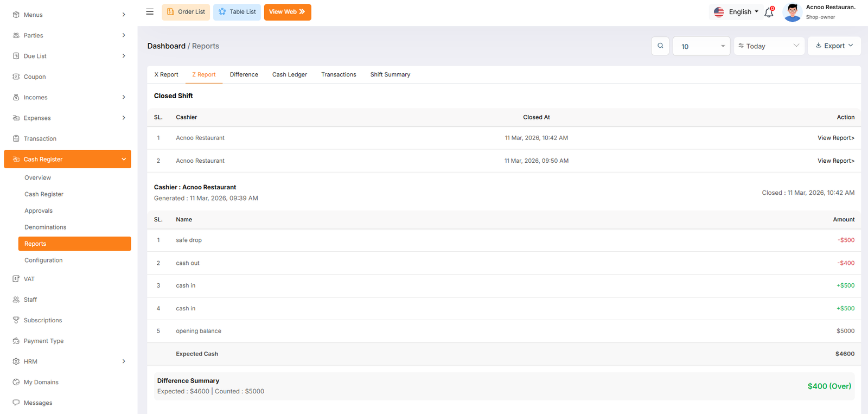868x414 pixels.
Task: Open the VAT sidebar item
Action: coord(29,279)
